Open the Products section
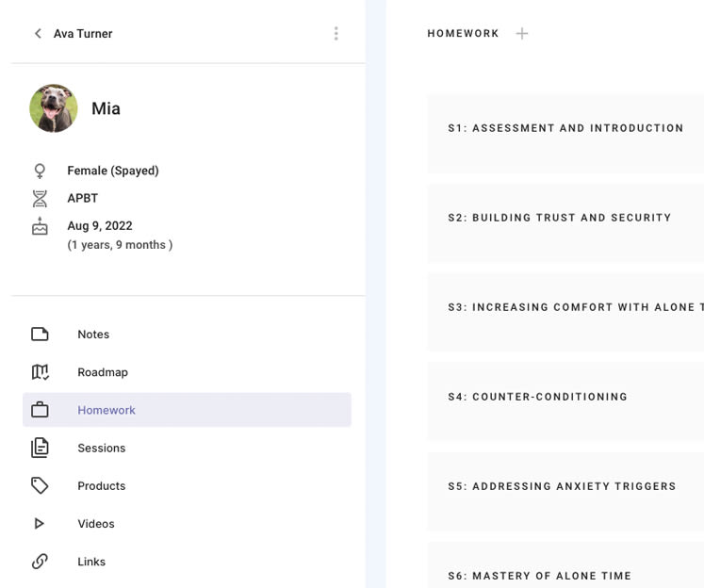 click(x=187, y=485)
